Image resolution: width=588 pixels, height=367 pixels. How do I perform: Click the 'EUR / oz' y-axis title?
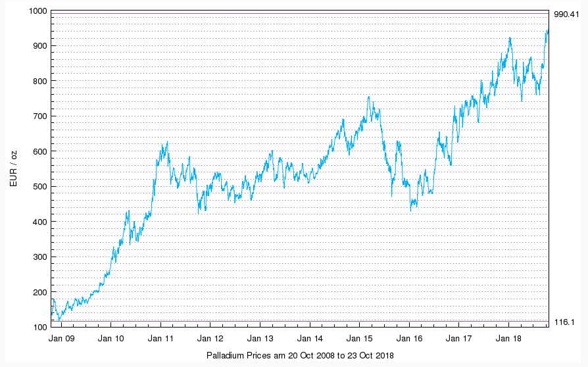pos(13,168)
